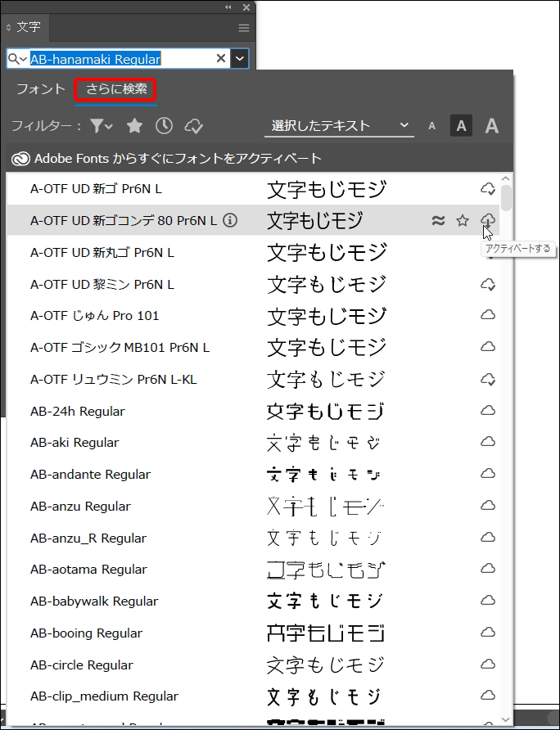
Task: Click the info icon beside A-OTF UD 新ゴコンデ 80
Action: tap(230, 220)
